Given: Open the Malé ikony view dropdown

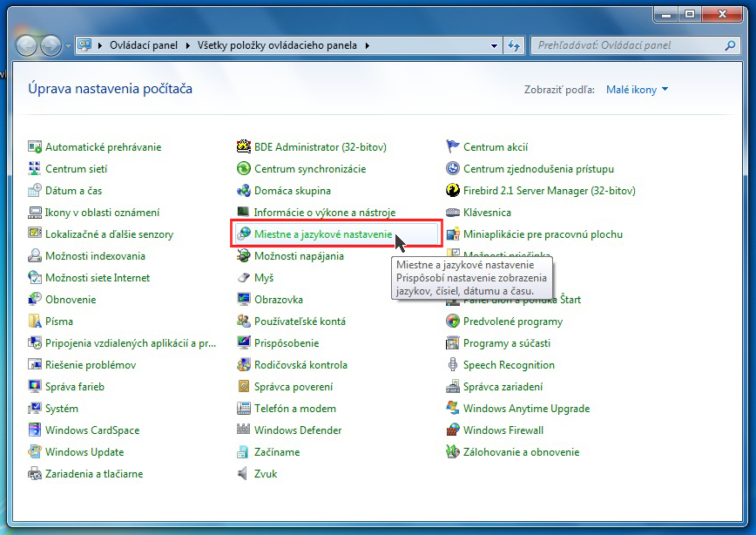Looking at the screenshot, I should pyautogui.click(x=637, y=89).
